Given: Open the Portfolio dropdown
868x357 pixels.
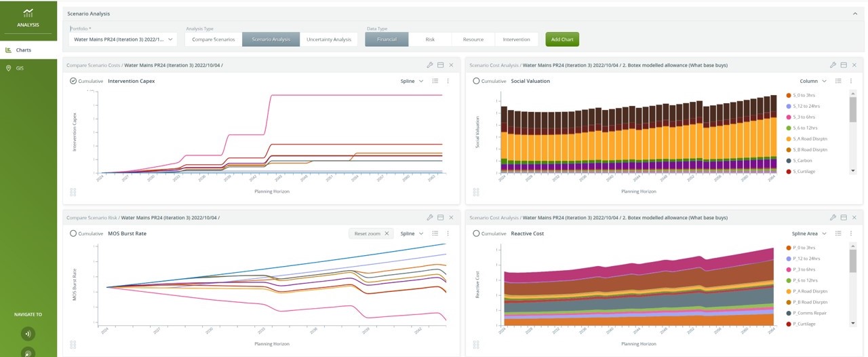Looking at the screenshot, I should pos(123,39).
